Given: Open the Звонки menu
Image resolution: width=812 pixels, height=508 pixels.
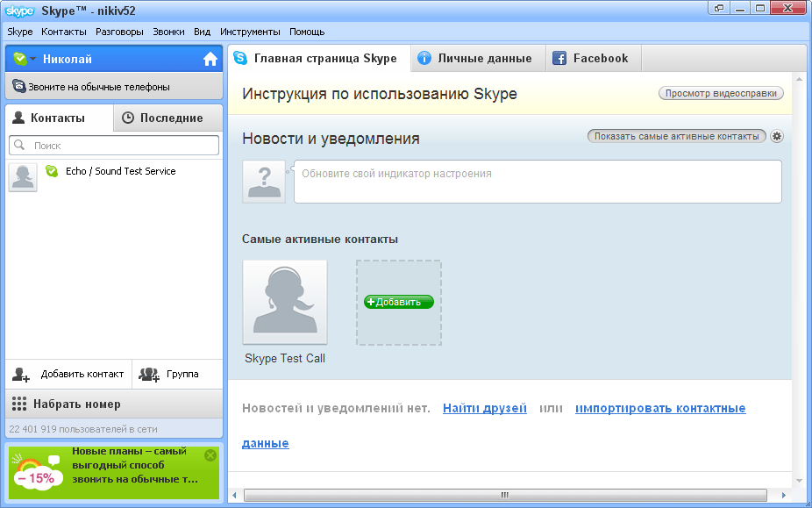Looking at the screenshot, I should click(x=168, y=32).
